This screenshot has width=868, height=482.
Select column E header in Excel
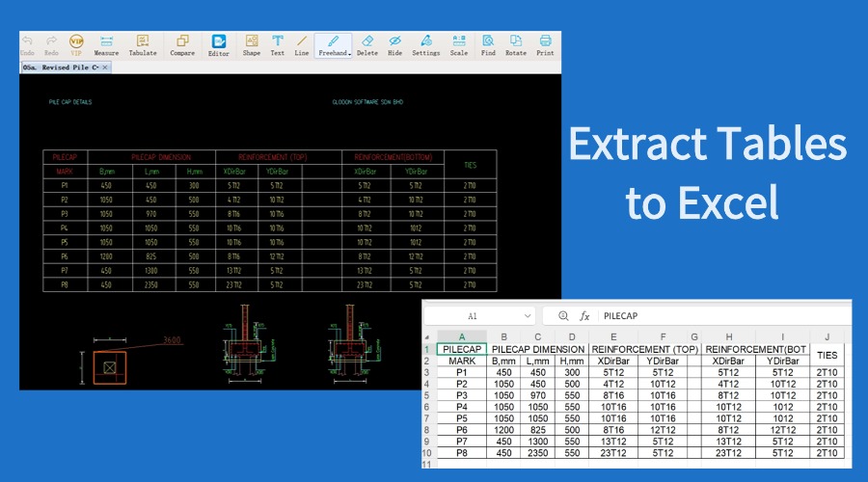[x=613, y=336]
